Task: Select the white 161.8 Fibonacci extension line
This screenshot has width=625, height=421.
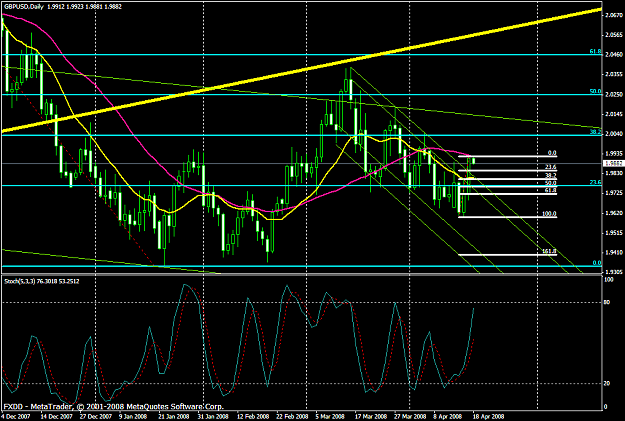Action: coord(507,255)
